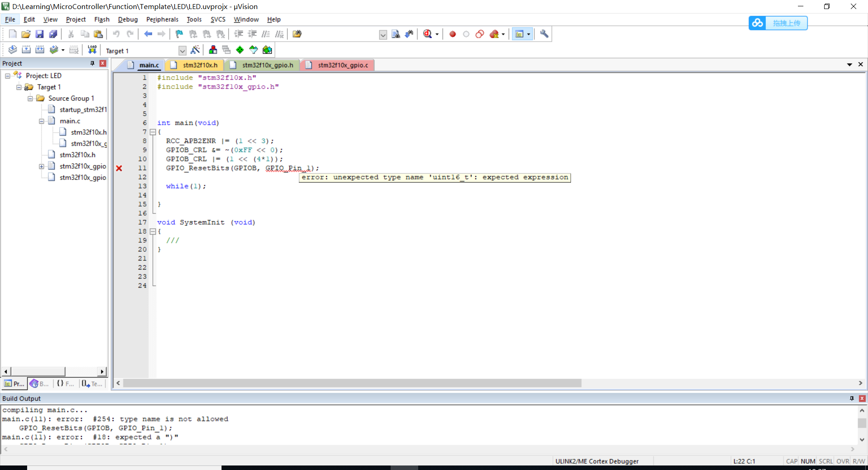Insert a breakpoint using red dot icon
This screenshot has height=470, width=868.
pyautogui.click(x=453, y=34)
